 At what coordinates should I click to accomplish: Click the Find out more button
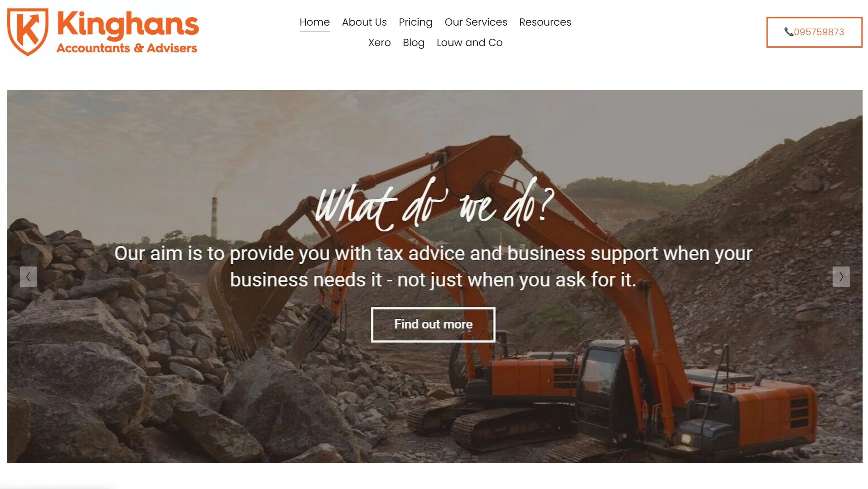click(x=433, y=325)
